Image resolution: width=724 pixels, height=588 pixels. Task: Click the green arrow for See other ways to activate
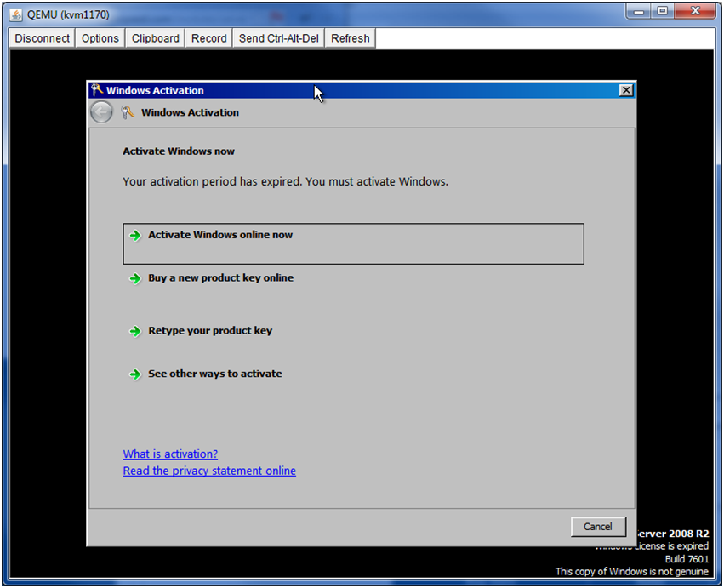tap(134, 374)
